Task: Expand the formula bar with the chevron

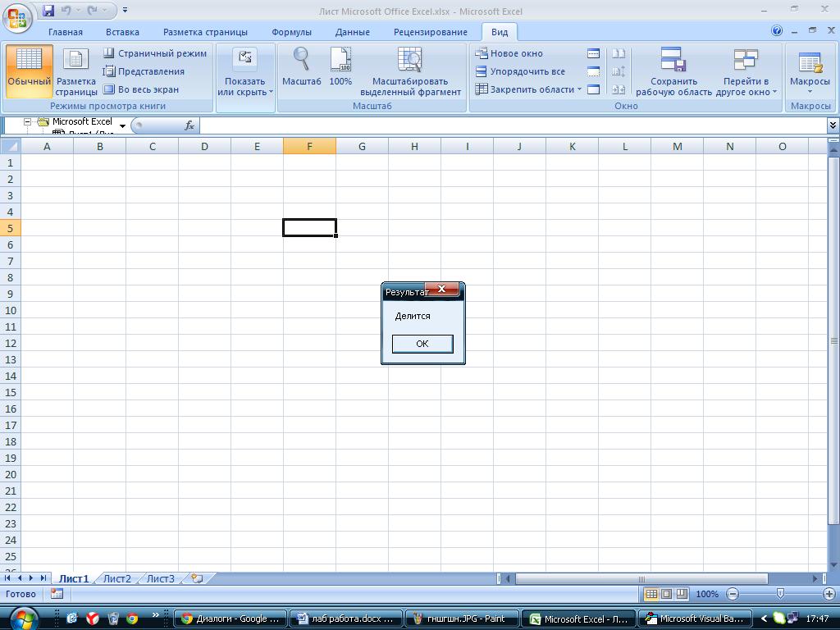Action: [833, 126]
